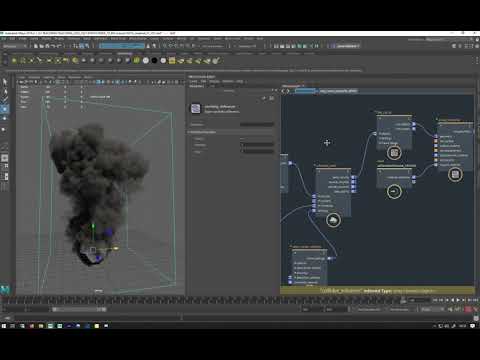480x360 pixels.
Task: Click the black sphere shelf icon
Action: [x=154, y=60]
